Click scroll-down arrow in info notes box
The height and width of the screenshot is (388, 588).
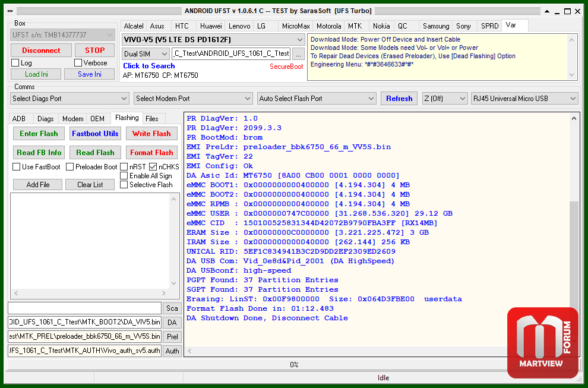pos(571,75)
